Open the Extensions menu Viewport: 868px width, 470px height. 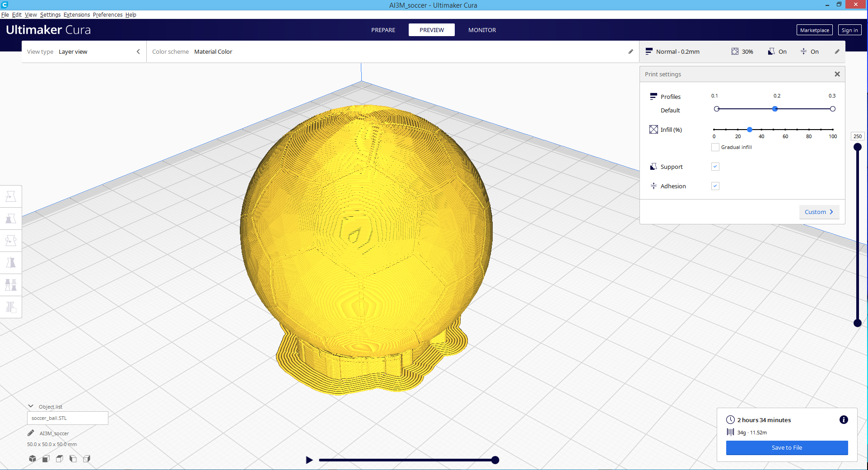click(x=76, y=14)
